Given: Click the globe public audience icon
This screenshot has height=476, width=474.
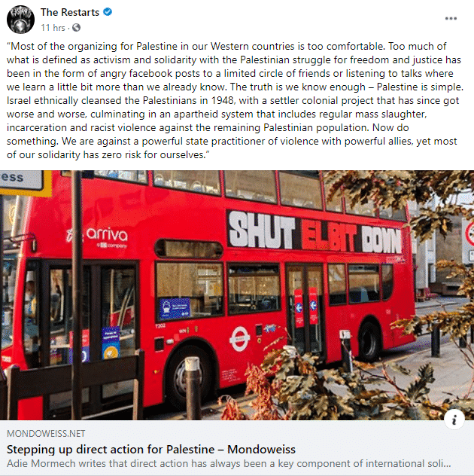Looking at the screenshot, I should pos(77,28).
